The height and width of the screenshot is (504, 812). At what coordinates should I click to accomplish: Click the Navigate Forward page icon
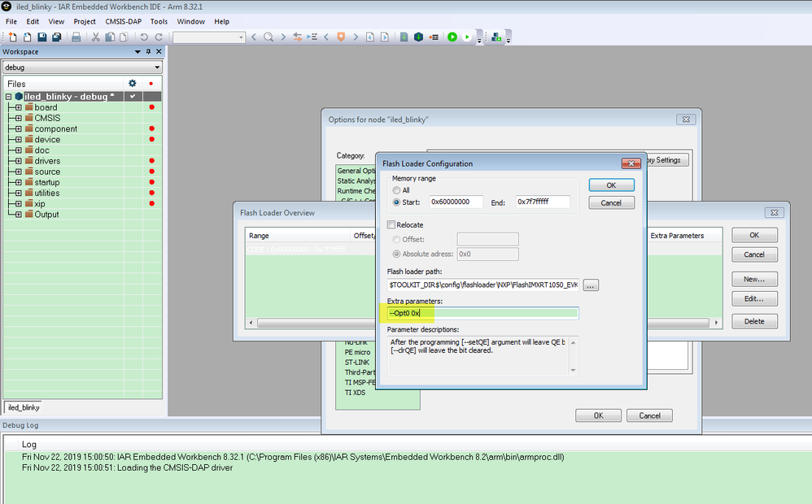coord(385,37)
